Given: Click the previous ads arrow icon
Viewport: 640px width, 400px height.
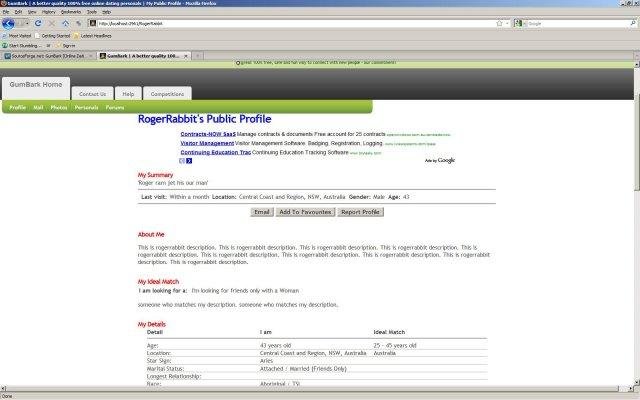Looking at the screenshot, I should [182, 161].
